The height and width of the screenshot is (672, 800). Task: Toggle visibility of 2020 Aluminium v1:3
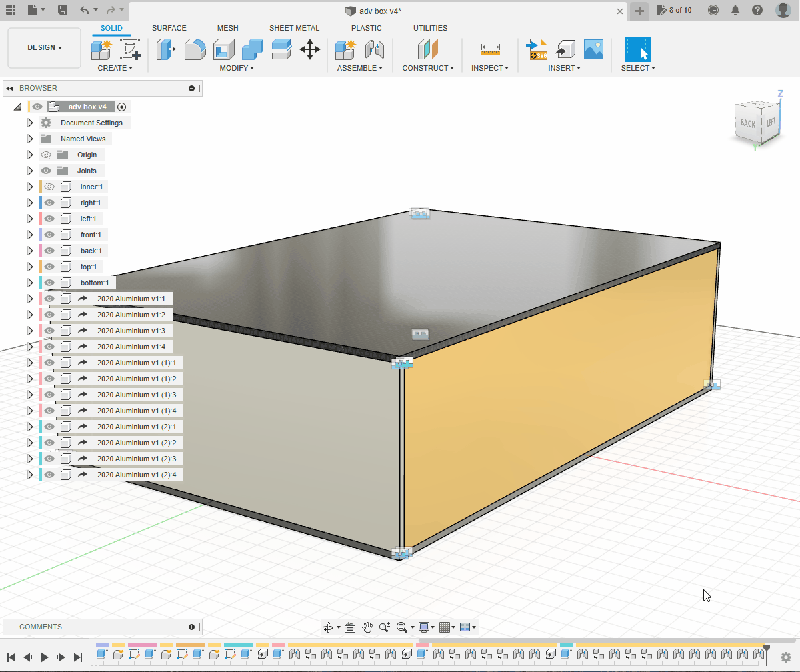[x=49, y=330]
